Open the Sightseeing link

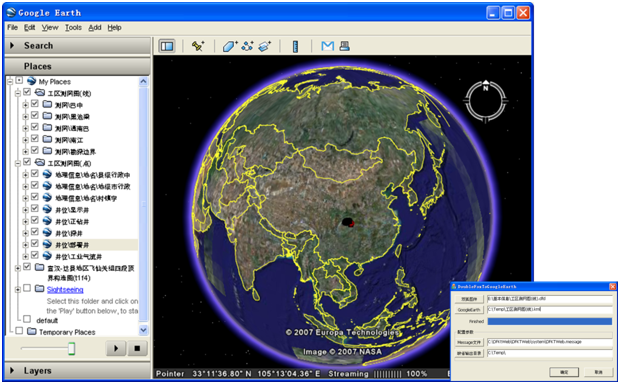[x=65, y=289]
